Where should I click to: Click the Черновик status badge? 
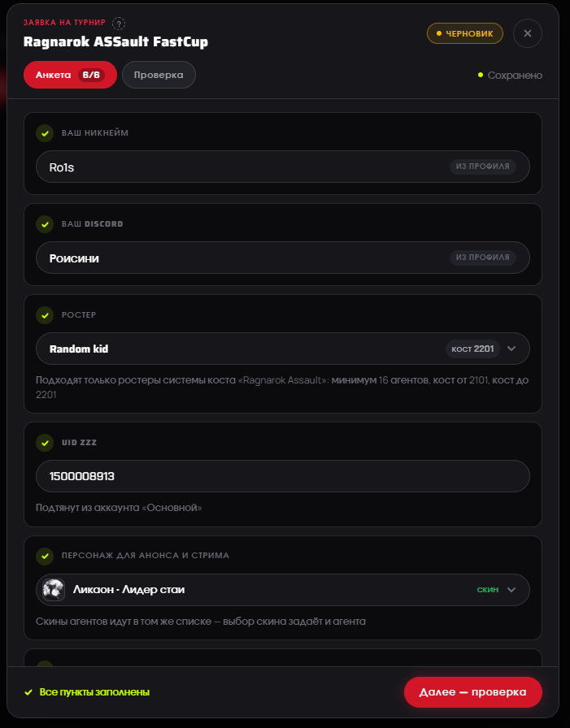pos(465,33)
